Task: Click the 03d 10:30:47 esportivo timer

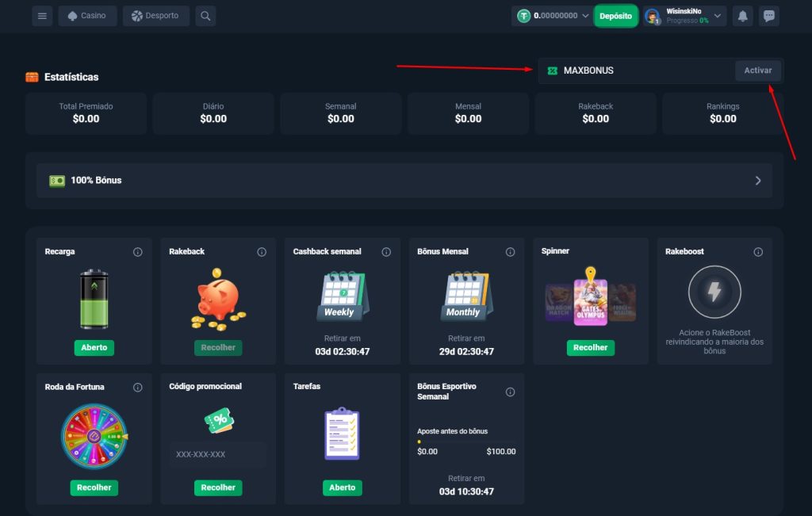Action: (466, 491)
